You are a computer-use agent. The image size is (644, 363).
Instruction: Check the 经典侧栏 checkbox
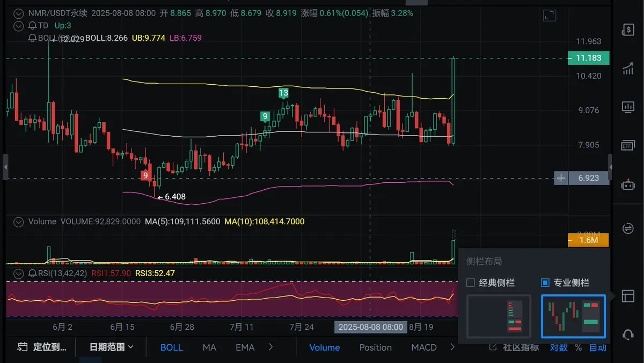click(x=471, y=283)
